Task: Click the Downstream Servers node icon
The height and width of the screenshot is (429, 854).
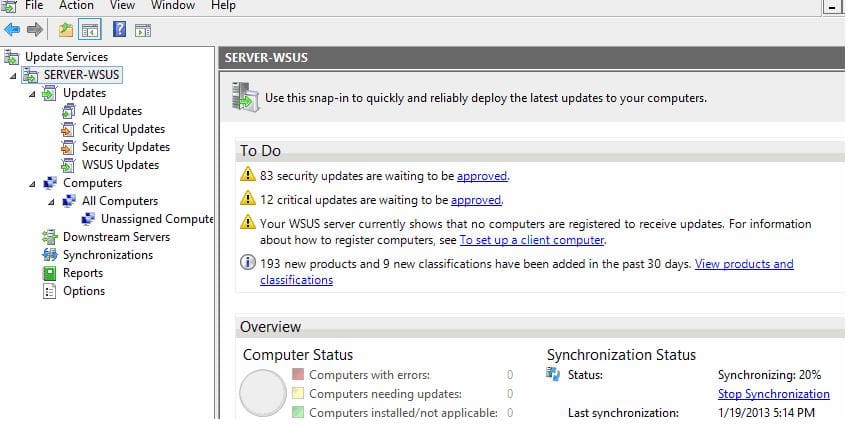Action: tap(49, 237)
